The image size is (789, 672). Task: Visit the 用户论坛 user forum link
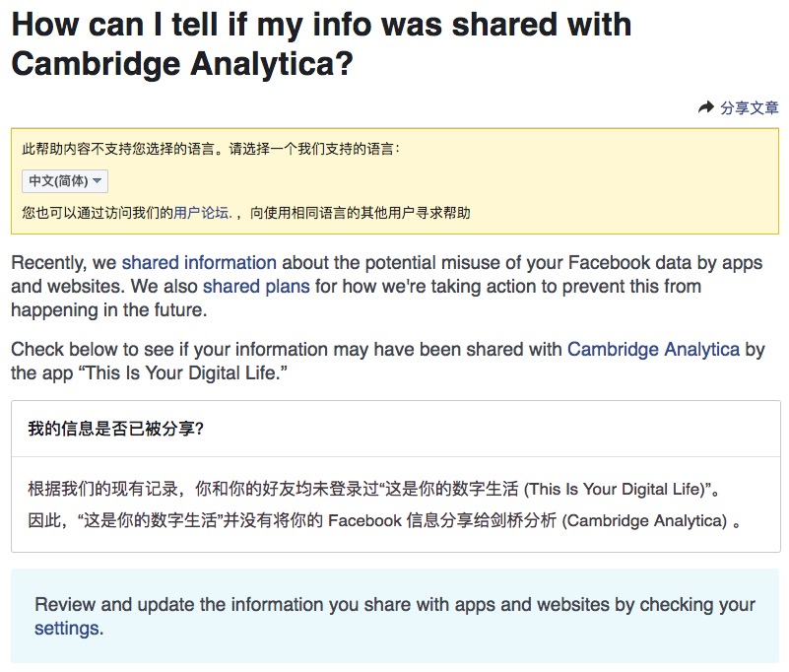tap(203, 212)
